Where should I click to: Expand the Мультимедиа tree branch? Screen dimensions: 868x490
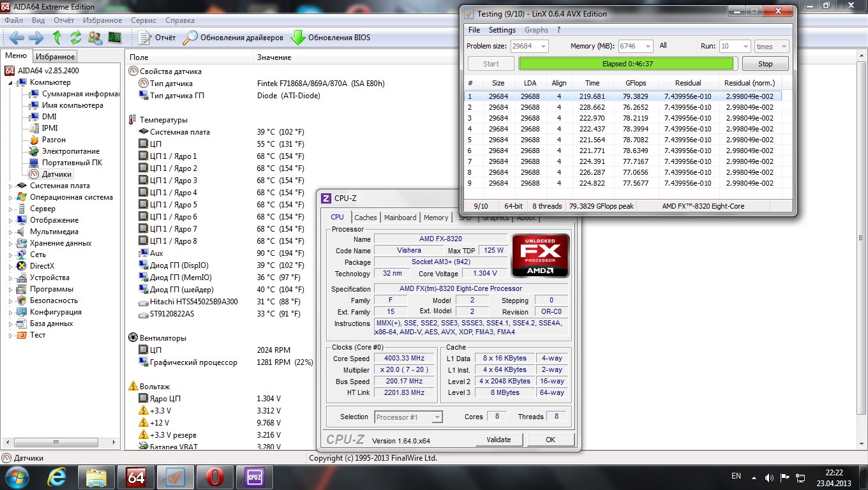pyautogui.click(x=11, y=232)
